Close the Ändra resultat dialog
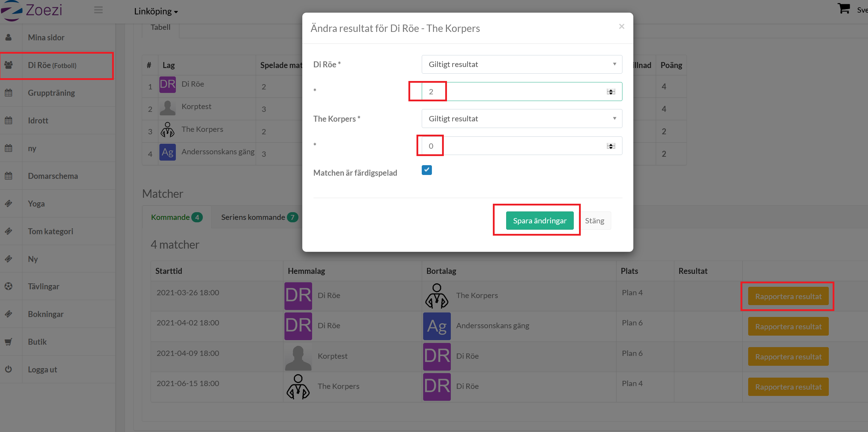This screenshot has width=868, height=432. pyautogui.click(x=622, y=27)
